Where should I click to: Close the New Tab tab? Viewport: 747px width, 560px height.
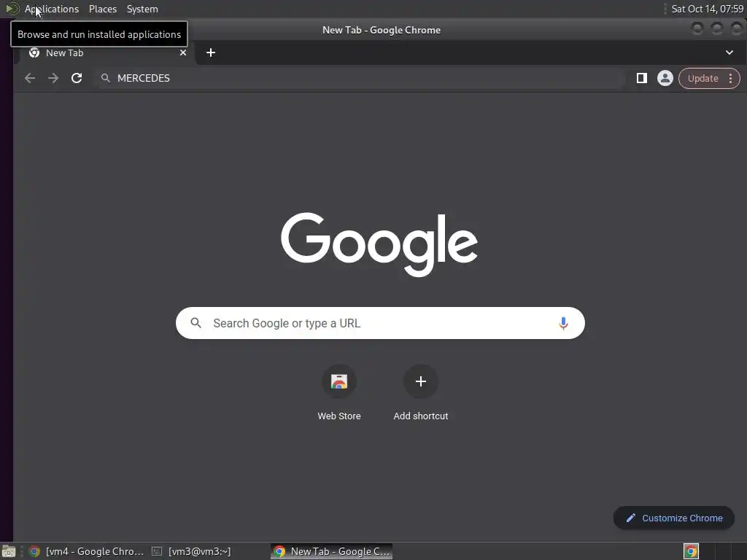tap(183, 52)
